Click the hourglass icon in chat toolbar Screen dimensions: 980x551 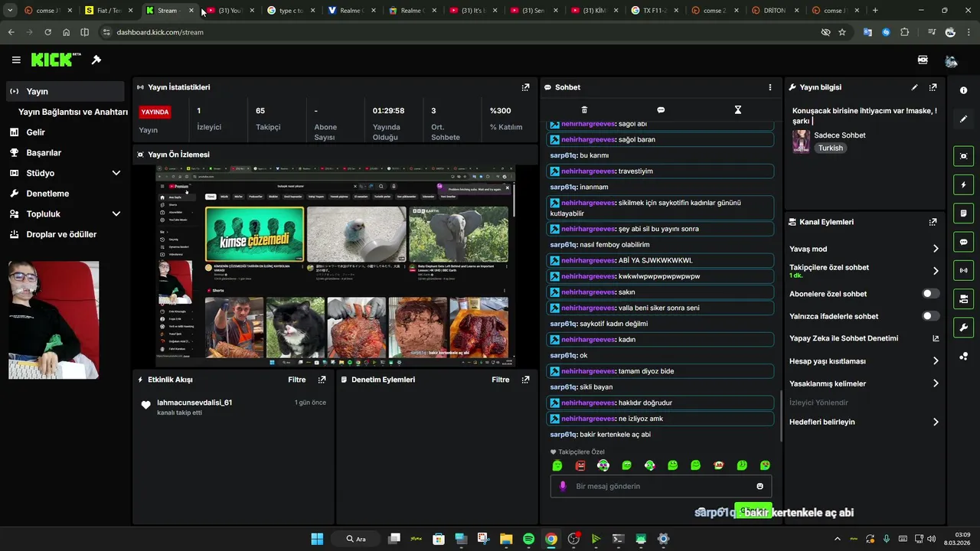point(737,110)
